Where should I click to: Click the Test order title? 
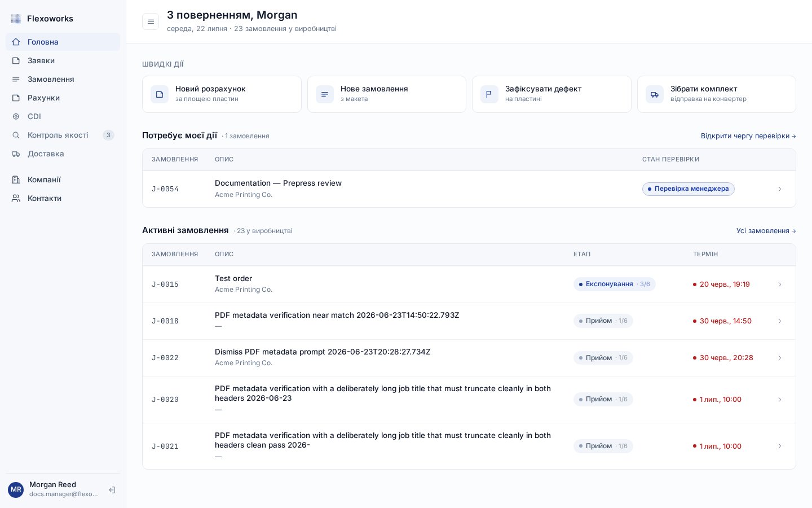pyautogui.click(x=233, y=278)
